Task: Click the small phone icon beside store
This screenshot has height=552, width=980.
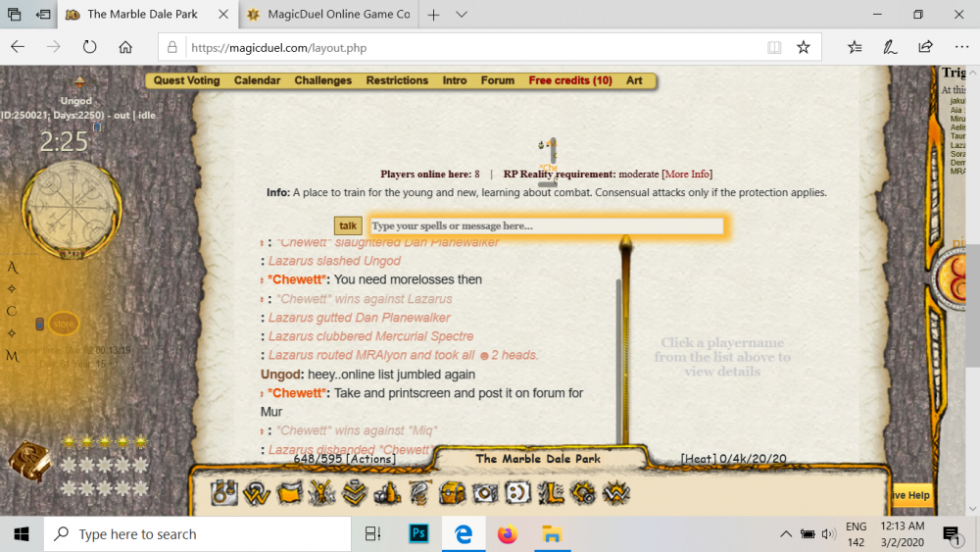Action: click(39, 324)
